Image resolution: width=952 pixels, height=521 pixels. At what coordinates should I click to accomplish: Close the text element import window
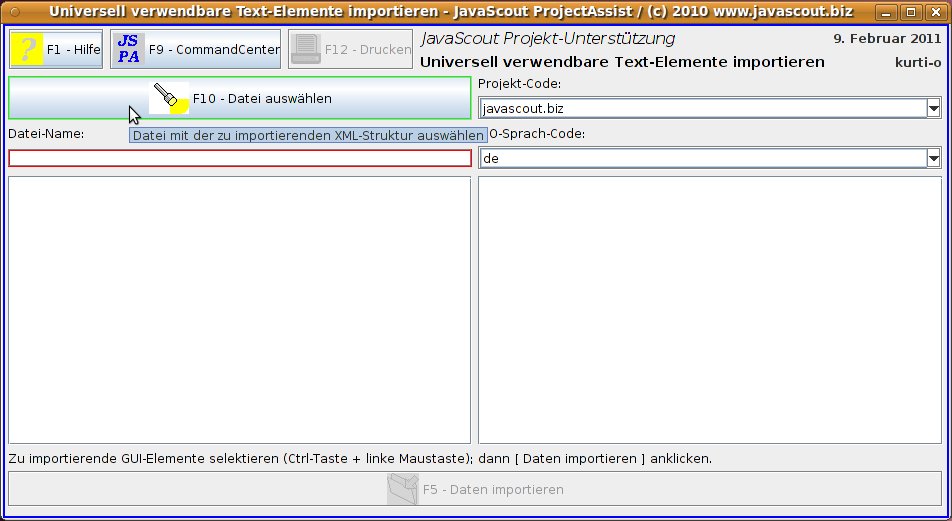click(932, 14)
